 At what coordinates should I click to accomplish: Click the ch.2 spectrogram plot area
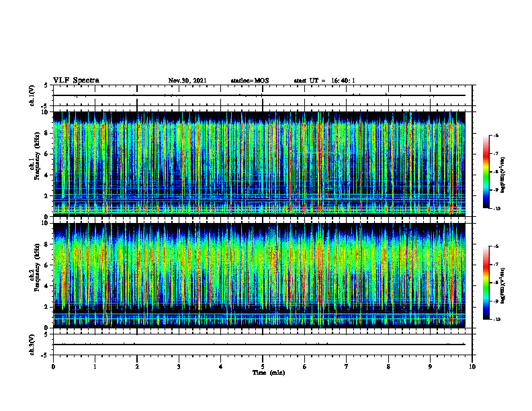pos(259,275)
